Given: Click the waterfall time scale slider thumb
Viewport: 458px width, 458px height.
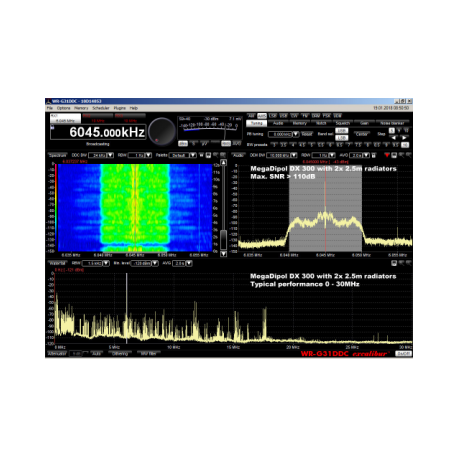Looking at the screenshot, I should coord(223,239).
